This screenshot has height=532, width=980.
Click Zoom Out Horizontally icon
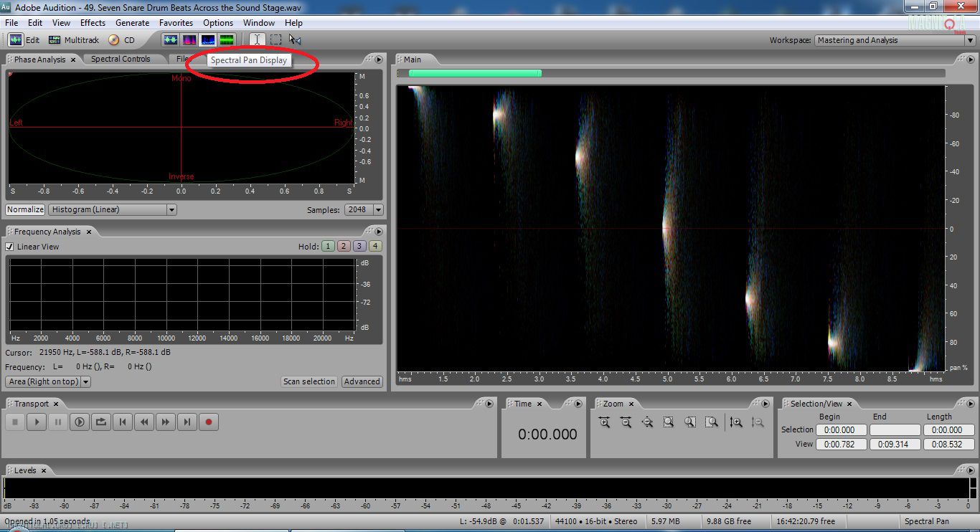tap(626, 422)
